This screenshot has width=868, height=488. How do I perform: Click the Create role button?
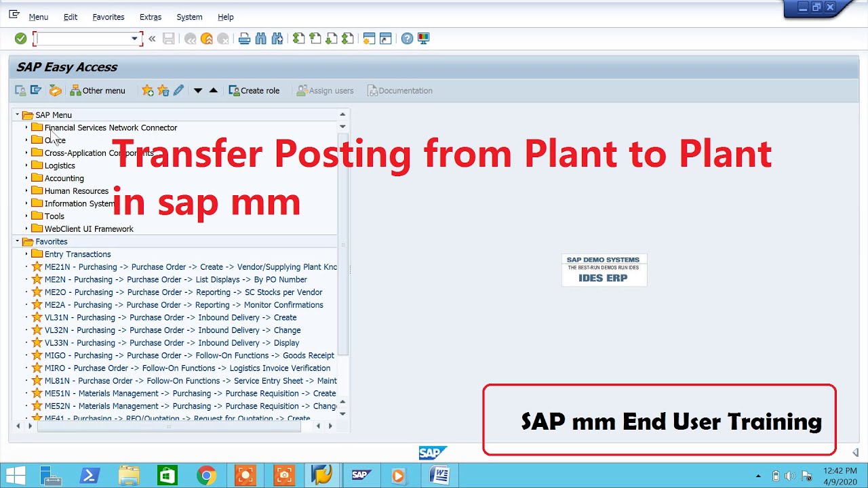(x=254, y=90)
